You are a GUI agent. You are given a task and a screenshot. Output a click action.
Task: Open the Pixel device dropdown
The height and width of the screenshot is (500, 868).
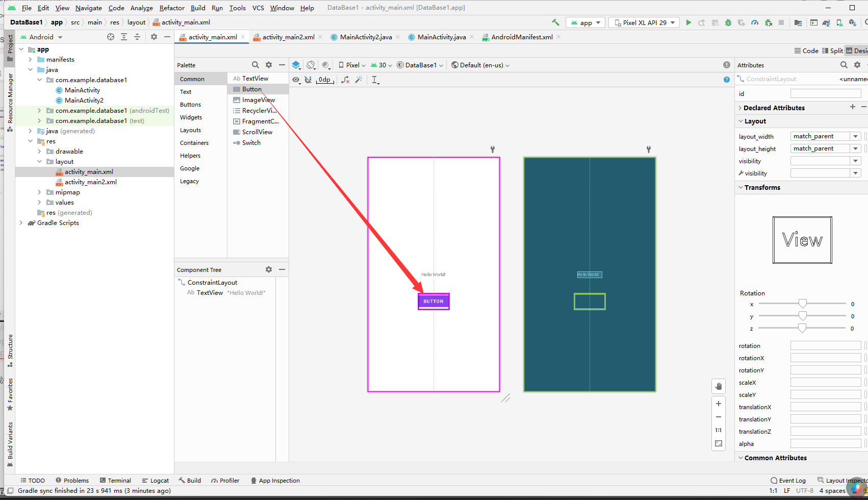click(352, 65)
